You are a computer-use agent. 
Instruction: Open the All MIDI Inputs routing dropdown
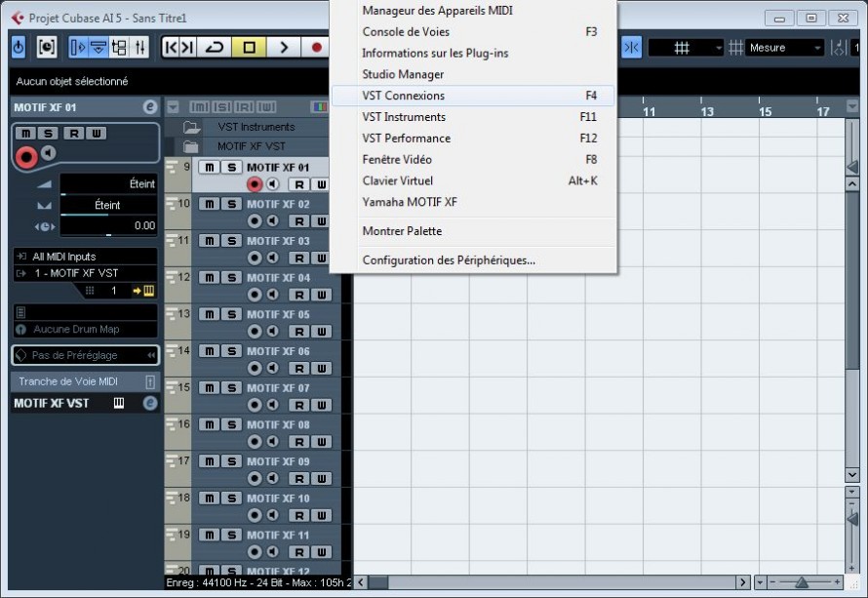click(84, 257)
